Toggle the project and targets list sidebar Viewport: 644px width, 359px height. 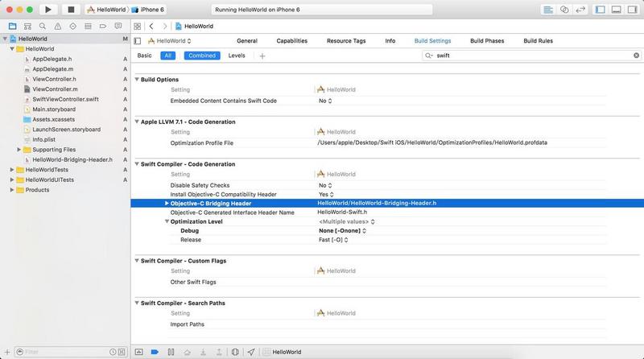tap(138, 41)
